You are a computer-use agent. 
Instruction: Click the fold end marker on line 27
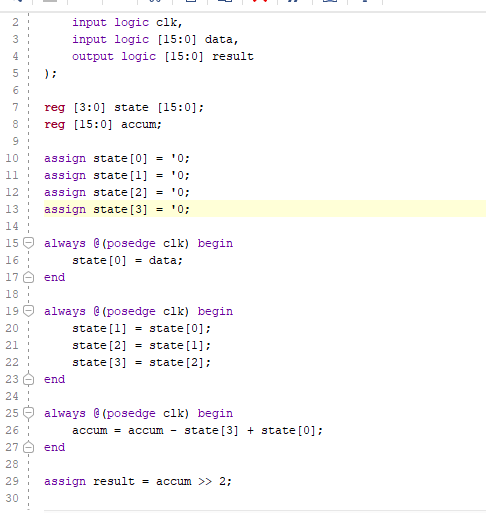[x=29, y=447]
